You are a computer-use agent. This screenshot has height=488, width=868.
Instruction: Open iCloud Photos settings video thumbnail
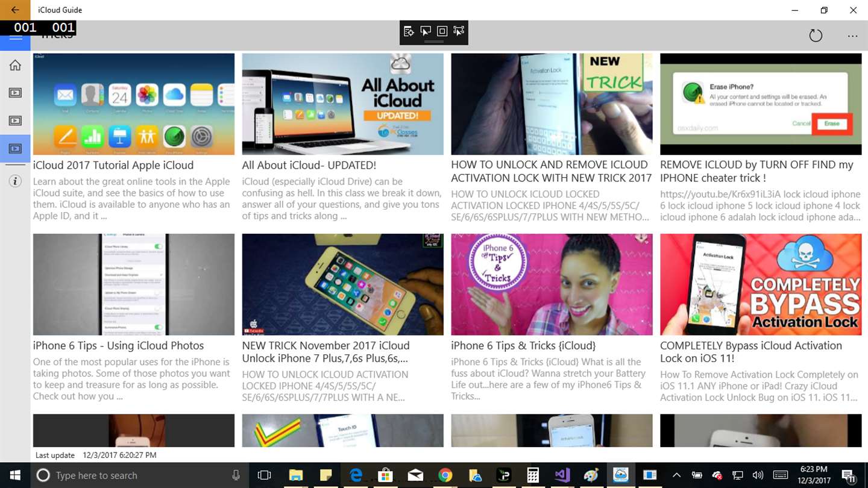pyautogui.click(x=134, y=284)
